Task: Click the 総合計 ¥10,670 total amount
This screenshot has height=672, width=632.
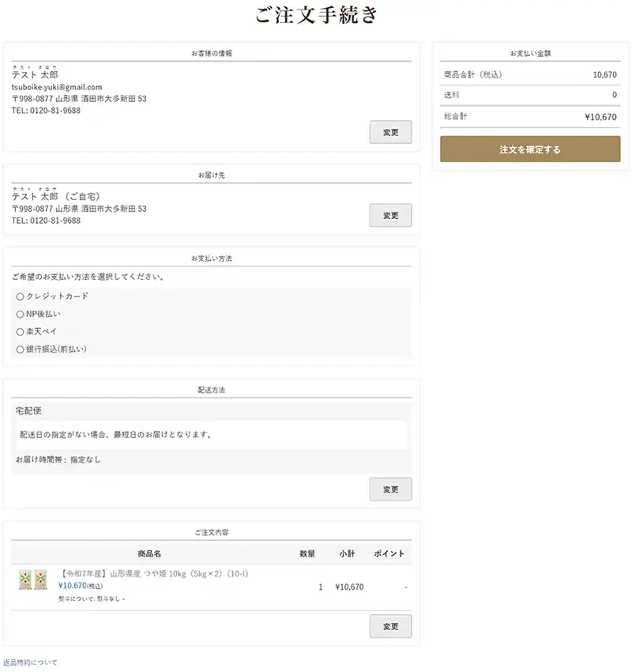Action: (600, 116)
